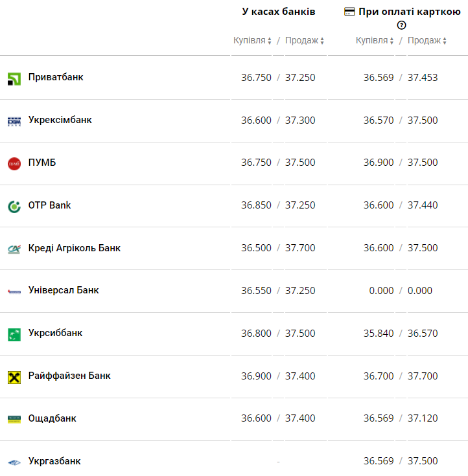Click the Приватбанк logo icon
468x476 pixels.
[14, 79]
